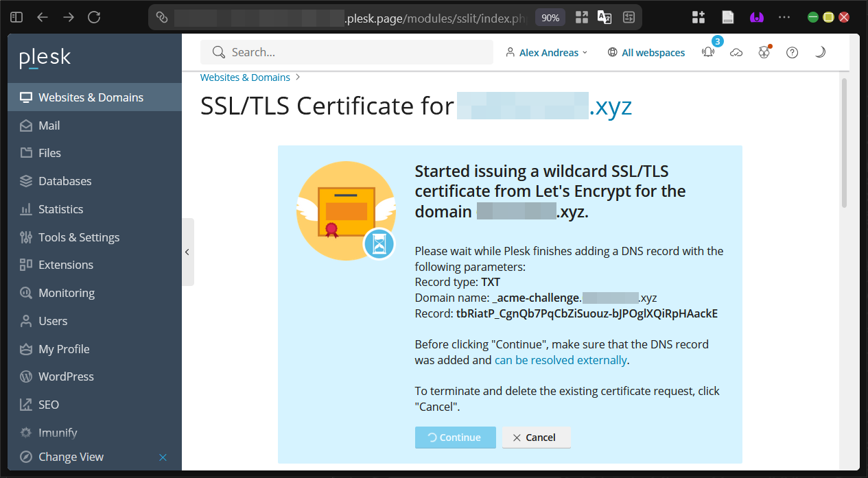The image size is (868, 478).
Task: Click the 'can be resolved externally' link
Action: tap(561, 360)
